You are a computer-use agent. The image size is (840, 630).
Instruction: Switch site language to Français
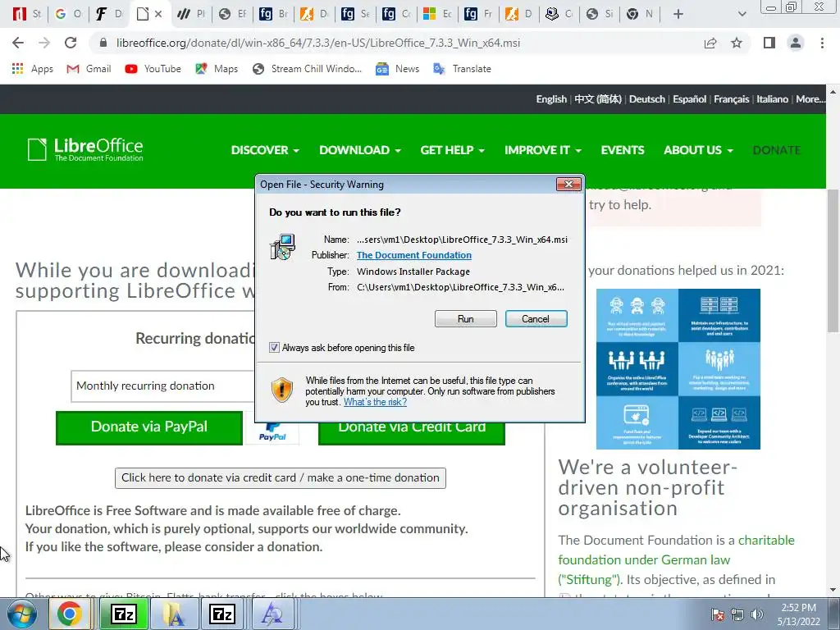click(731, 99)
